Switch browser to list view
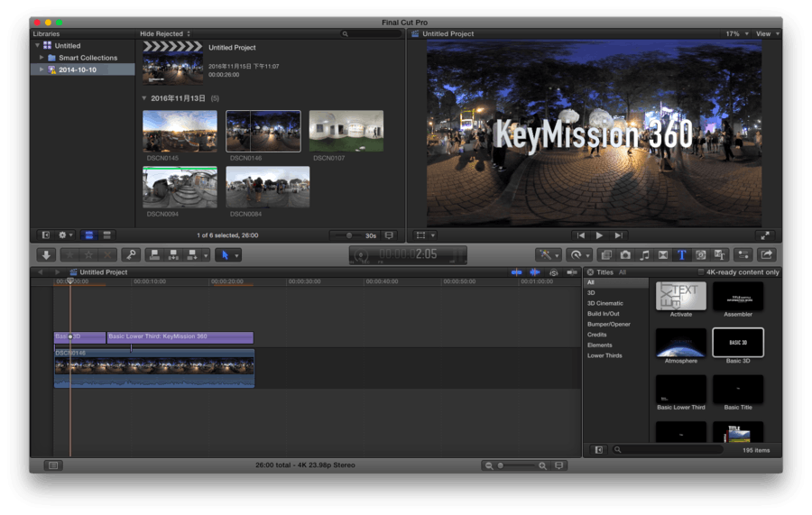The image size is (812, 515). pyautogui.click(x=106, y=235)
